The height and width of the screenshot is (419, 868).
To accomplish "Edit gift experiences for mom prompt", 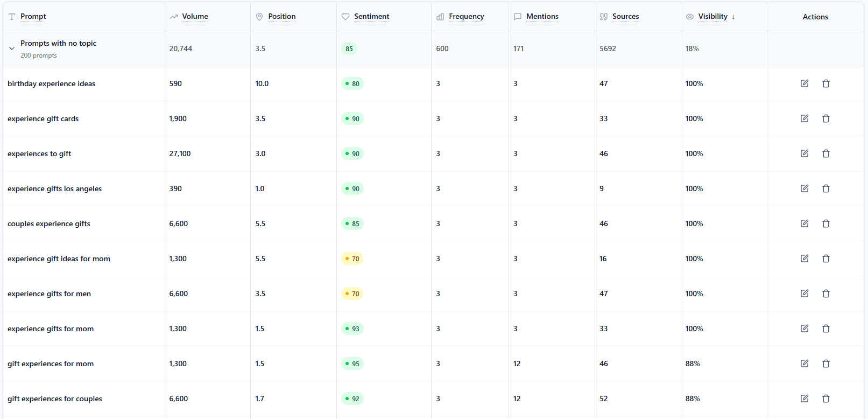I will 805,364.
